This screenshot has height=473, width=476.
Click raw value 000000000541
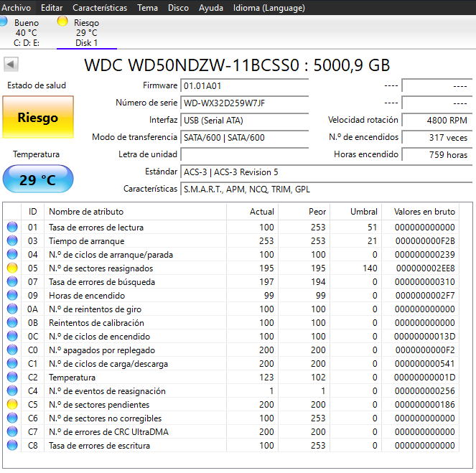coord(425,363)
